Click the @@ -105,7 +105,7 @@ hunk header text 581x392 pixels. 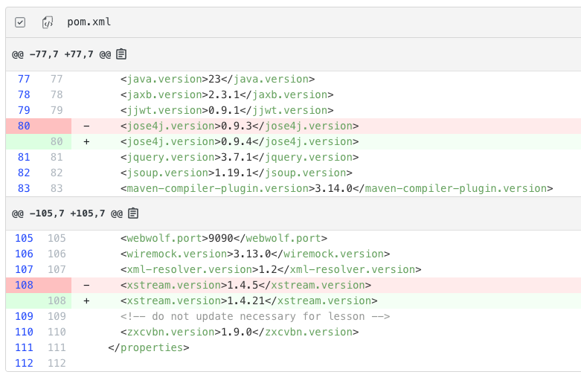click(x=67, y=213)
